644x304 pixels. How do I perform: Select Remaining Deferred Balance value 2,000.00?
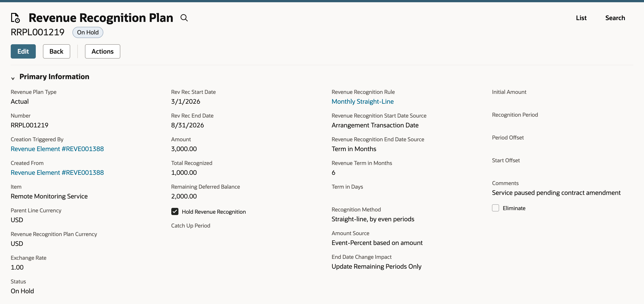tap(184, 196)
